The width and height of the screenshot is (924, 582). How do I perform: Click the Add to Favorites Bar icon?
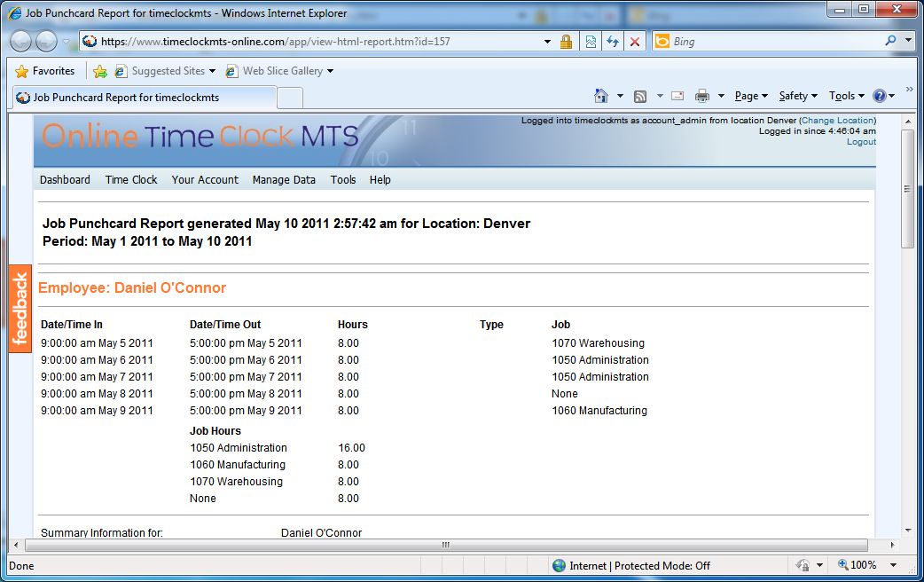tap(100, 71)
